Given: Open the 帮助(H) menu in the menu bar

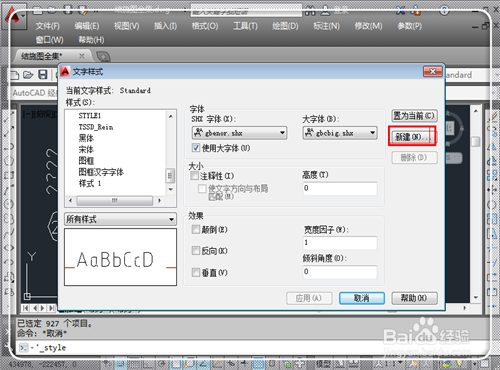Looking at the screenshot, I should tap(91, 40).
